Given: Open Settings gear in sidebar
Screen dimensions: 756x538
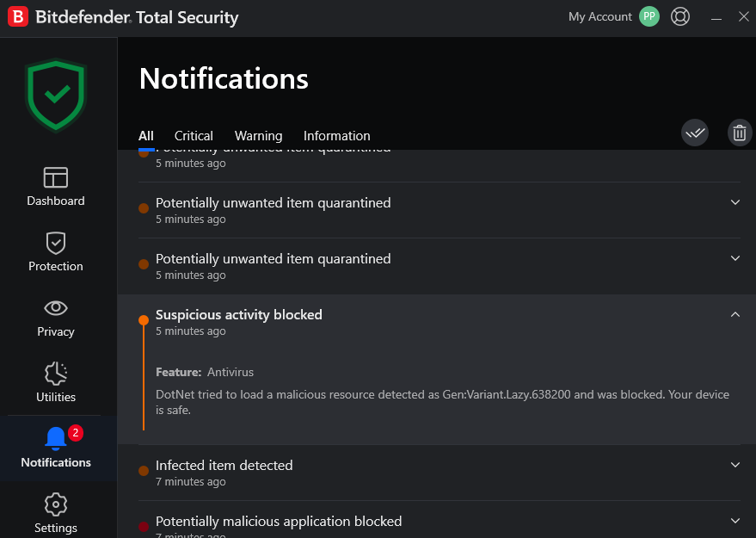Looking at the screenshot, I should [x=56, y=514].
